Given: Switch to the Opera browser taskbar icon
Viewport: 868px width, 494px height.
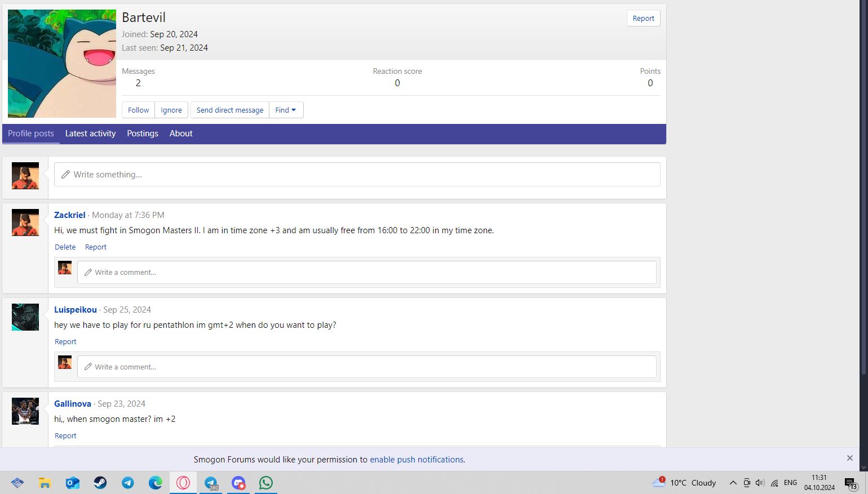Looking at the screenshot, I should [x=183, y=483].
